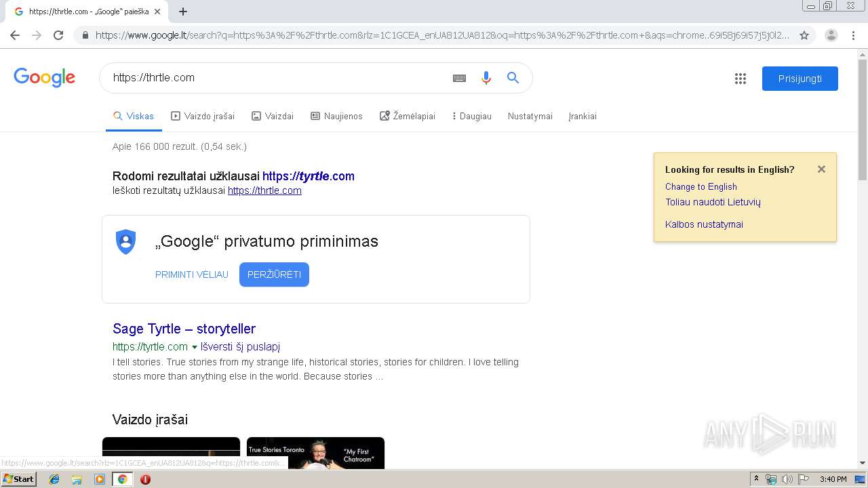Click the 3:40 PM system clock
Screen dimensions: 868x488
833,479
